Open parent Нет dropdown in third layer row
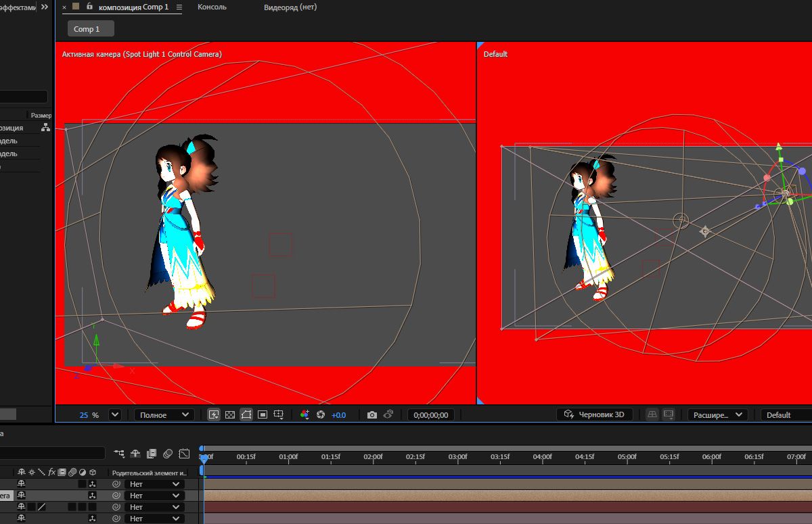The width and height of the screenshot is (812, 524). click(155, 506)
